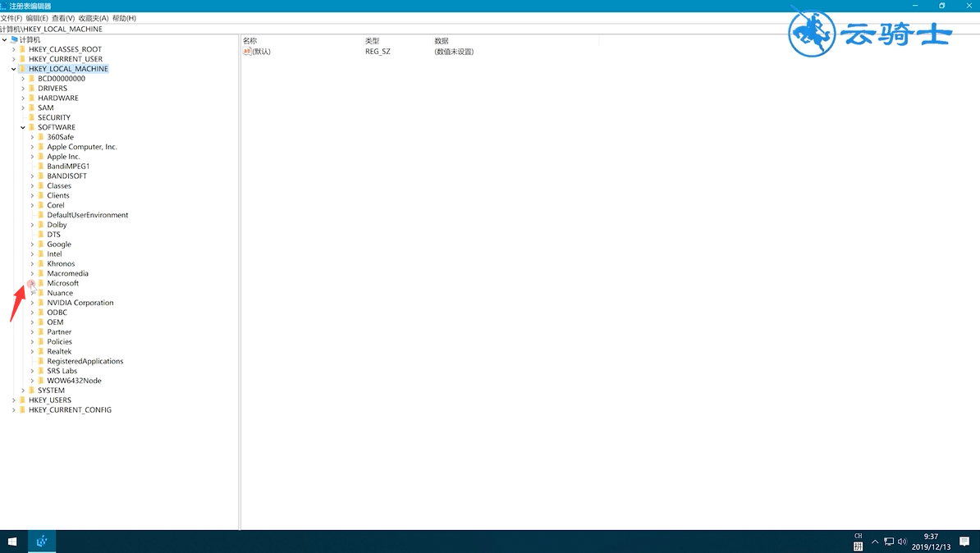The image size is (980, 553).
Task: Click the Registry Editor taskbar icon
Action: (42, 542)
